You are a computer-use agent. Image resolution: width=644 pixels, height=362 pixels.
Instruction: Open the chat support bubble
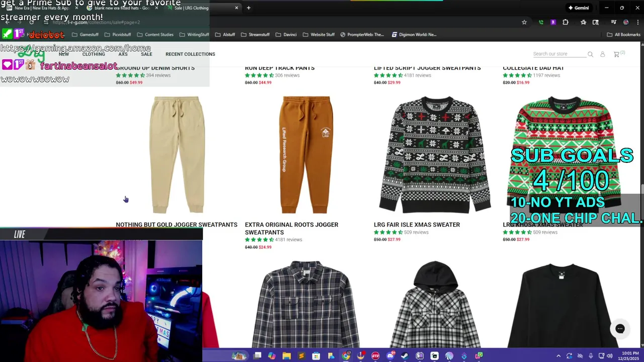click(620, 329)
